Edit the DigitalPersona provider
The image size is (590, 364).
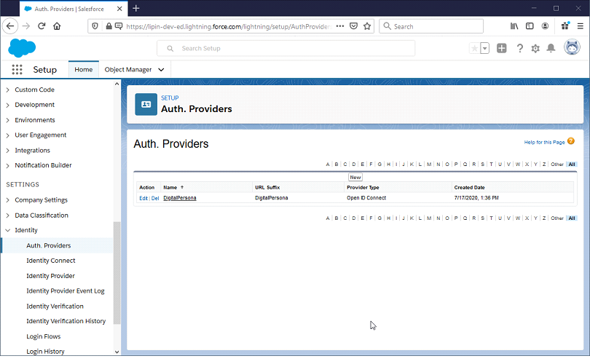tap(143, 198)
